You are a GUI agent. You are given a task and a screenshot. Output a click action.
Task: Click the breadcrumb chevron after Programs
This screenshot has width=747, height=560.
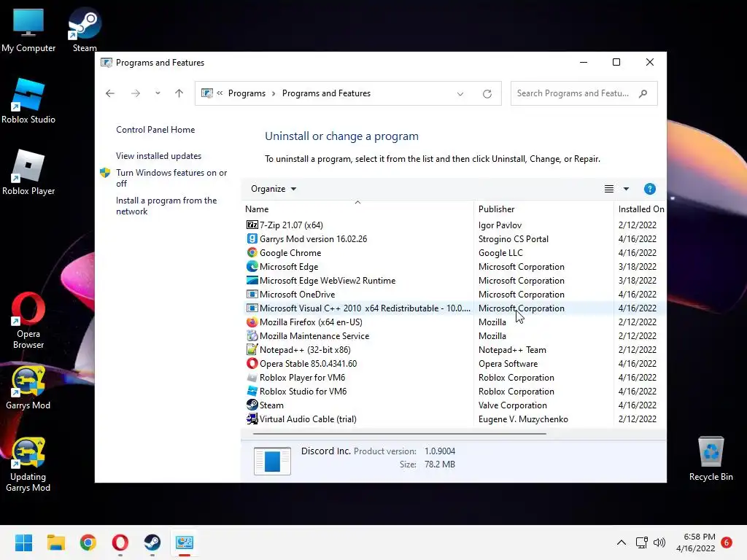(x=274, y=93)
